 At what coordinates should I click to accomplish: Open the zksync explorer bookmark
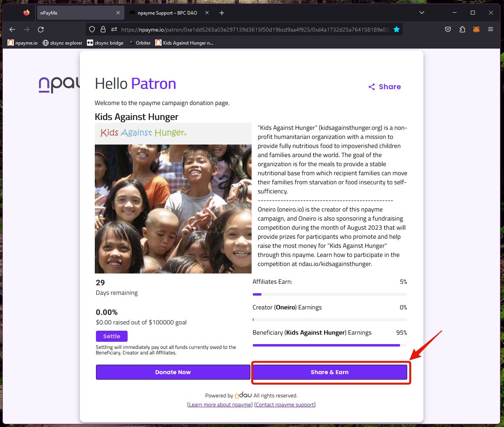pos(62,43)
